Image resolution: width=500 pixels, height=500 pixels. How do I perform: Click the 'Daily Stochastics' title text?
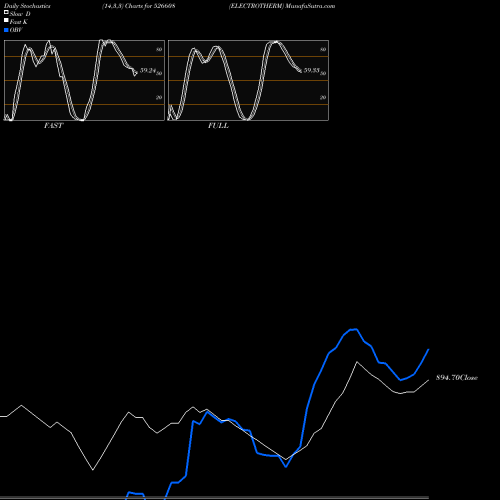tap(27, 6)
